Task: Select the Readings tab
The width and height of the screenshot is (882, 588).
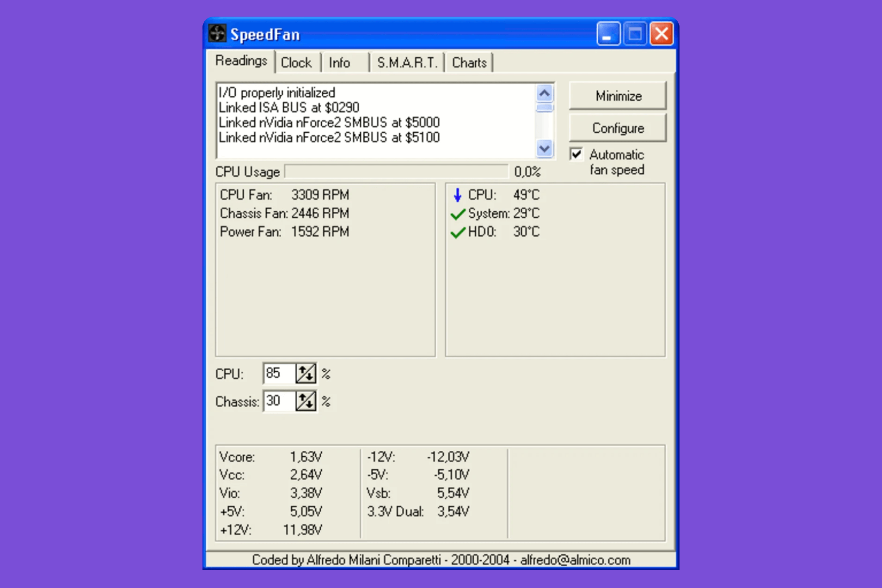Action: click(x=241, y=61)
